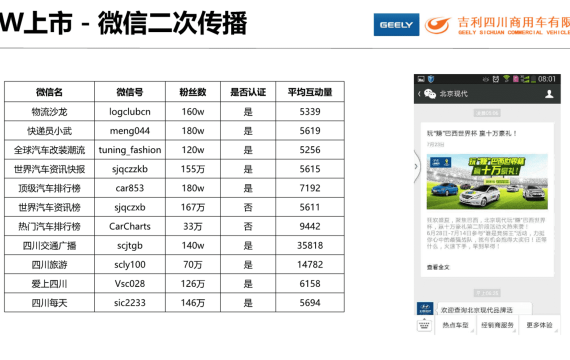The width and height of the screenshot is (570, 360).
Task: Select the 四川旅游 cell
Action: [x=49, y=265]
